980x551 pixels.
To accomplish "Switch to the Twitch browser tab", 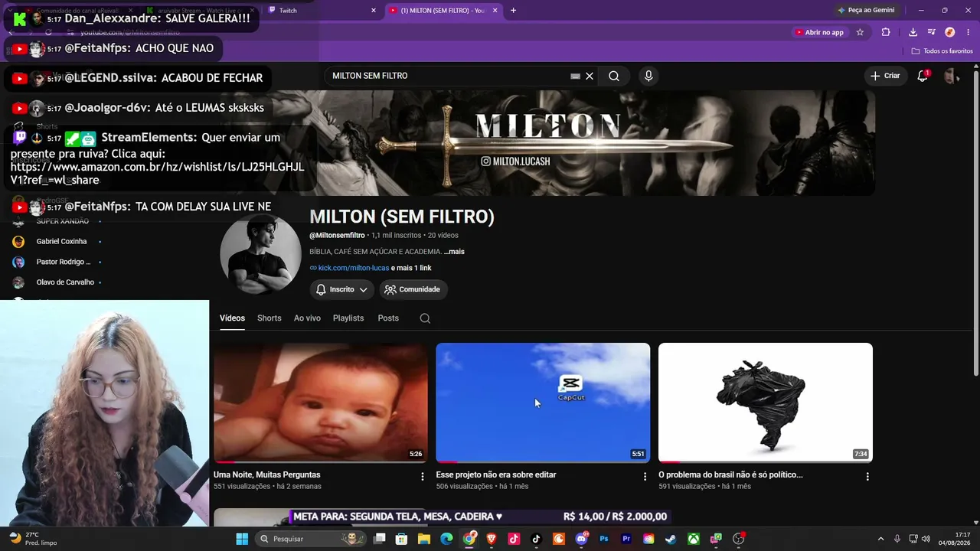I will click(320, 10).
